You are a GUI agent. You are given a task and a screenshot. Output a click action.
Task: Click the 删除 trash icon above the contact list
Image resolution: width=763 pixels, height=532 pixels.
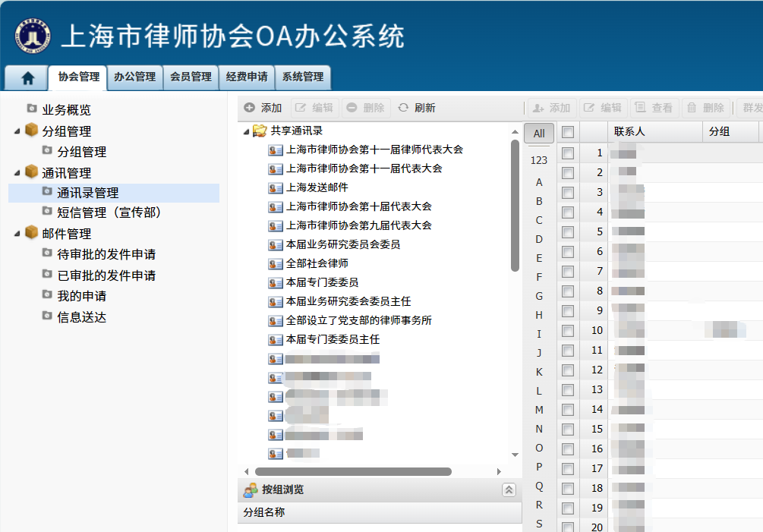[692, 107]
